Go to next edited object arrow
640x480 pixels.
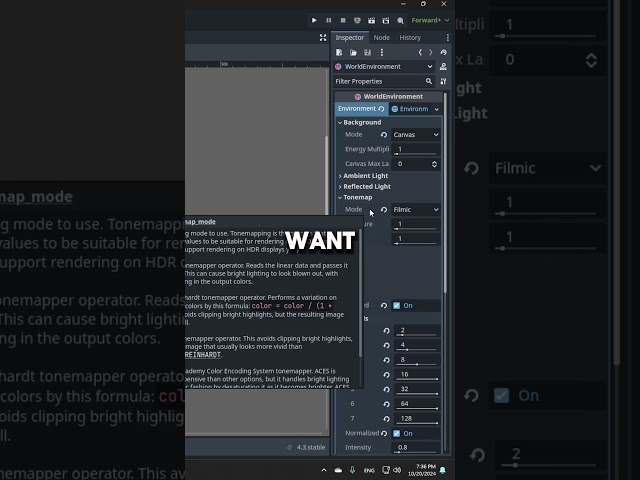pyautogui.click(x=431, y=52)
